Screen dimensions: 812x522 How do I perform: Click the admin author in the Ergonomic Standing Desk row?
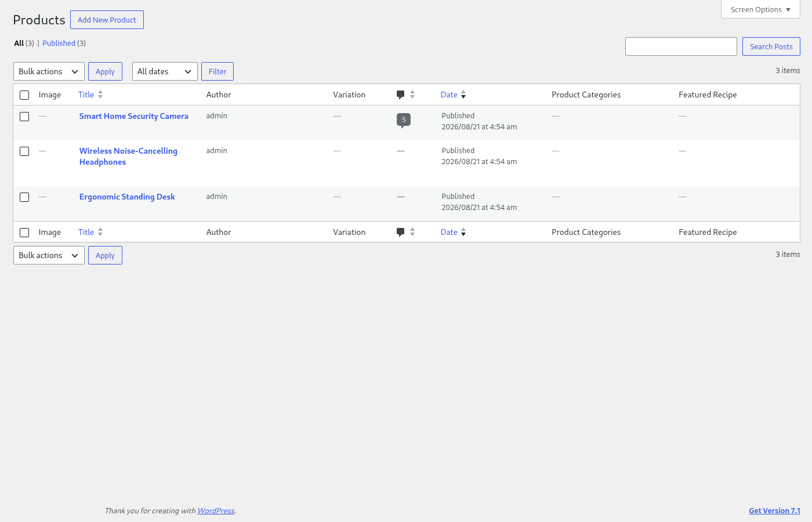tap(216, 196)
